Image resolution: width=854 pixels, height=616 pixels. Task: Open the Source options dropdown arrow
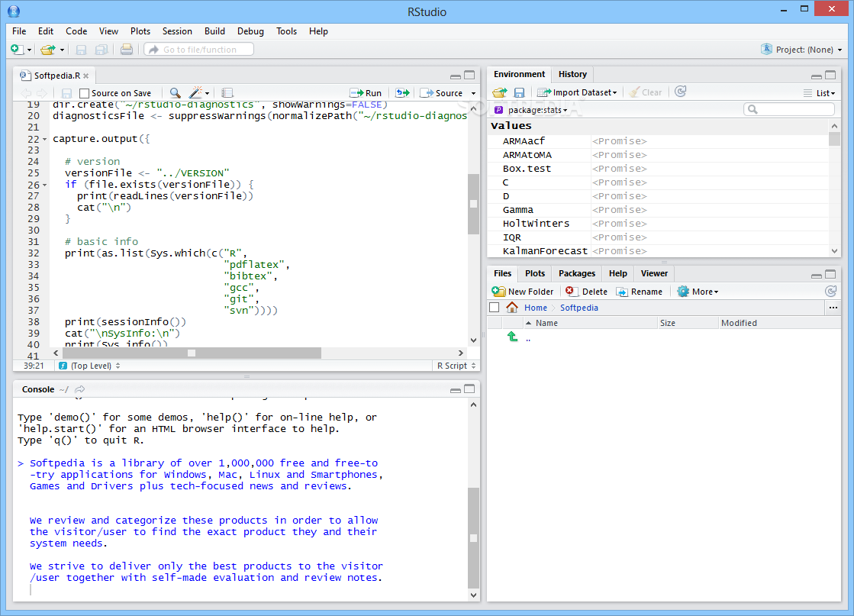click(x=472, y=93)
